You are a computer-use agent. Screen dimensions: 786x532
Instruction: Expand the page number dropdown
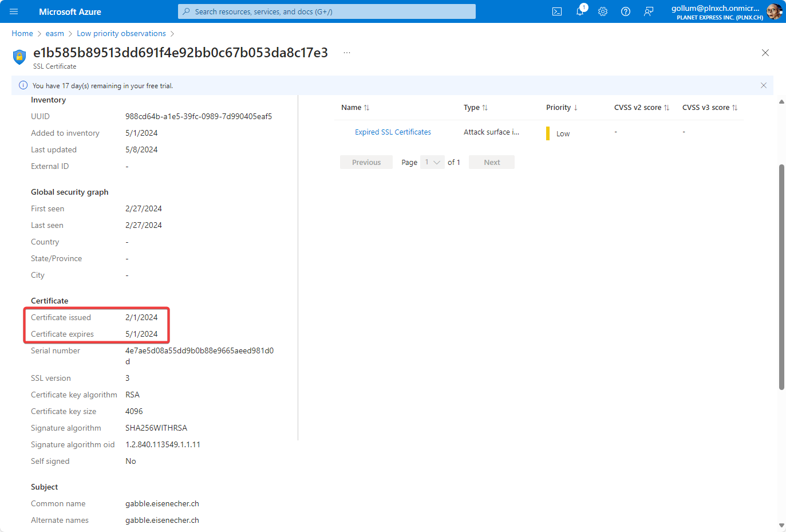[432, 163]
